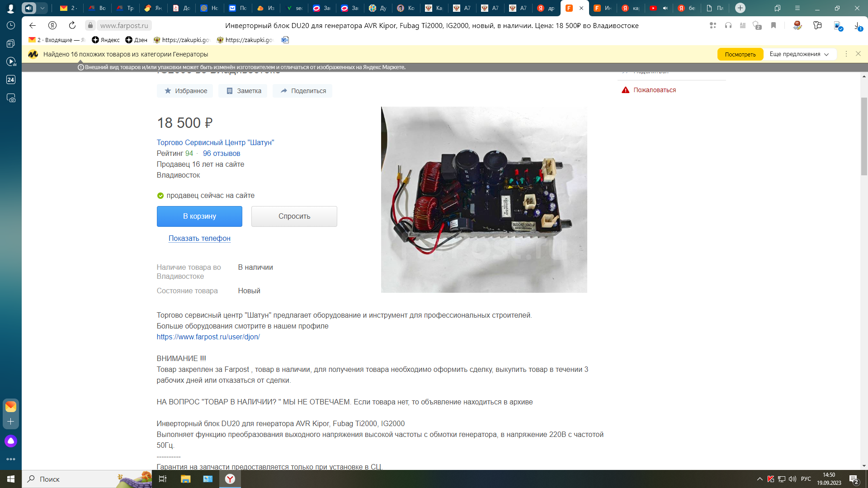Click the generator inverter product photo
The image size is (868, 488).
pyautogui.click(x=484, y=199)
